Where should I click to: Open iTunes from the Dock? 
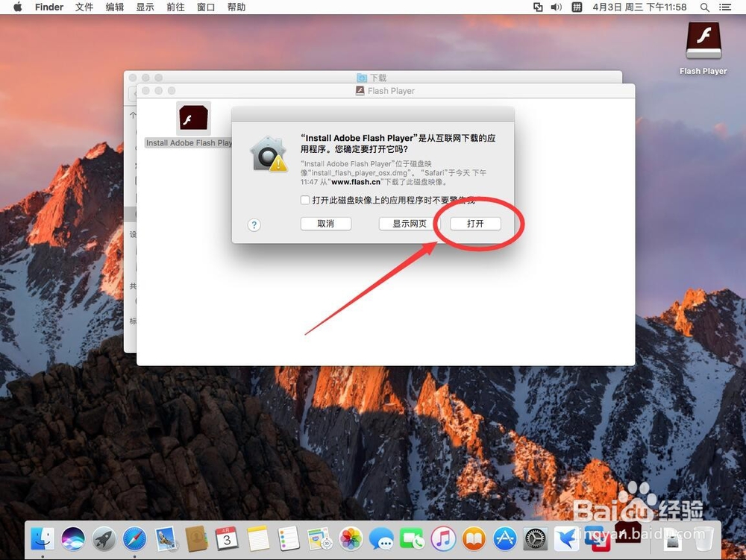[443, 539]
